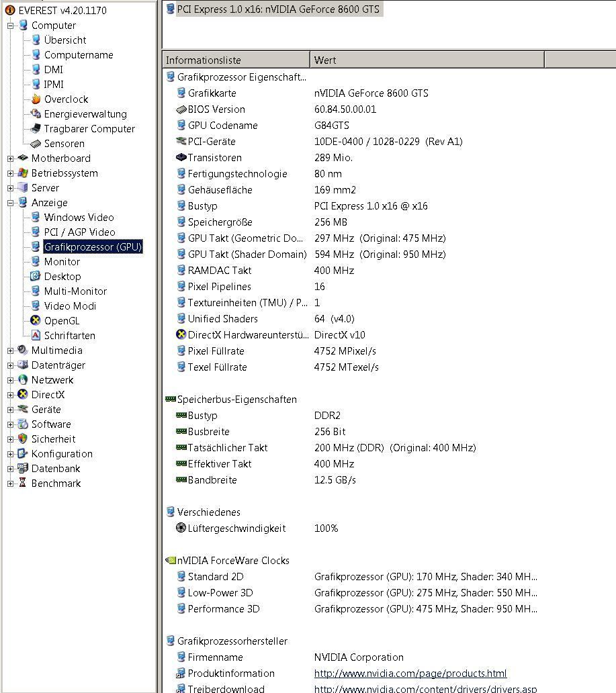Image resolution: width=616 pixels, height=693 pixels.
Task: Click the Betriebssystem Windows flag icon
Action: 23,173
